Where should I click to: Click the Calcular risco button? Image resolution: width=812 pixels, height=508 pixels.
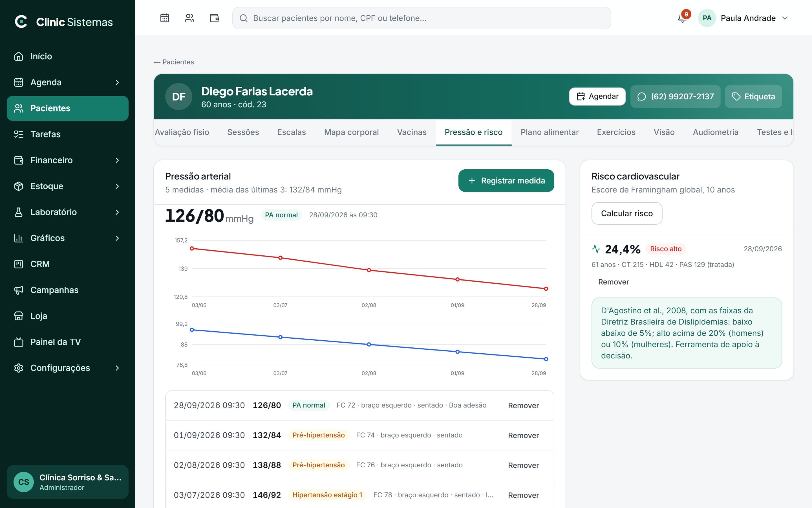[626, 213]
